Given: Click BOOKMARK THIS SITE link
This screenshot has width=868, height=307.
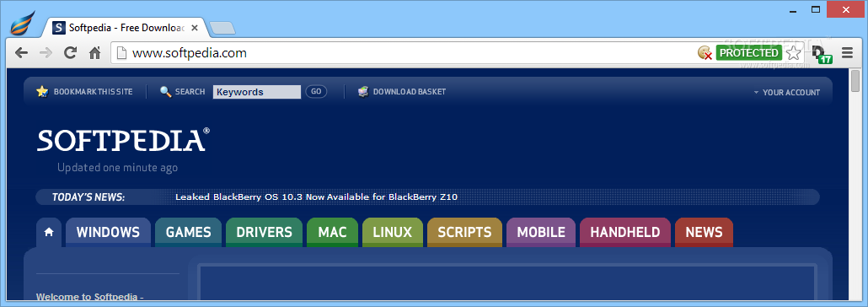Looking at the screenshot, I should click(x=93, y=92).
